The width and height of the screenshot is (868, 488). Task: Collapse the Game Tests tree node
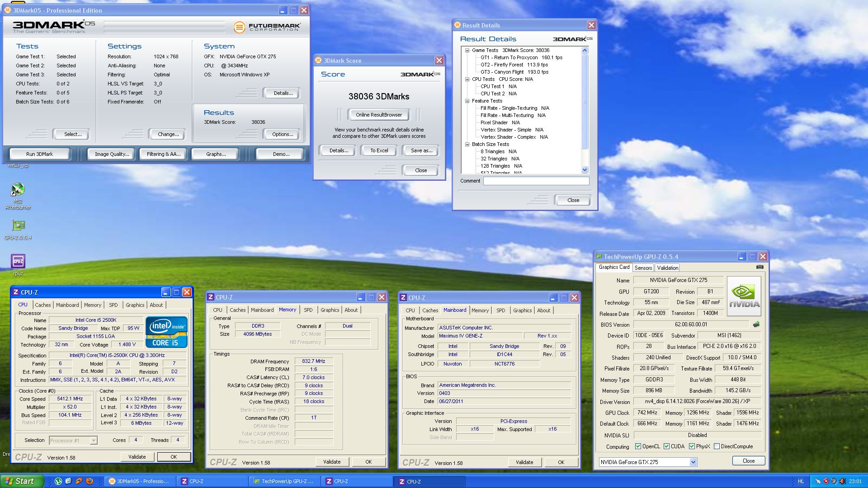point(467,50)
